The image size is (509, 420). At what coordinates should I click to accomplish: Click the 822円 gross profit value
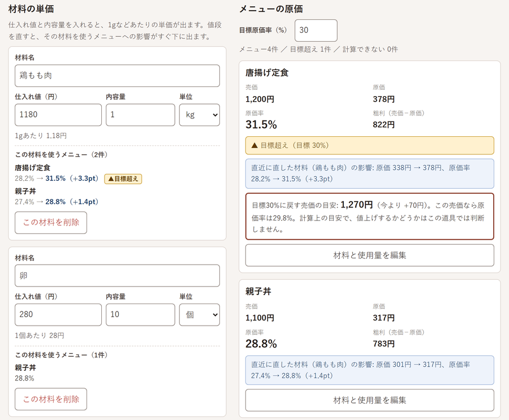pos(383,125)
